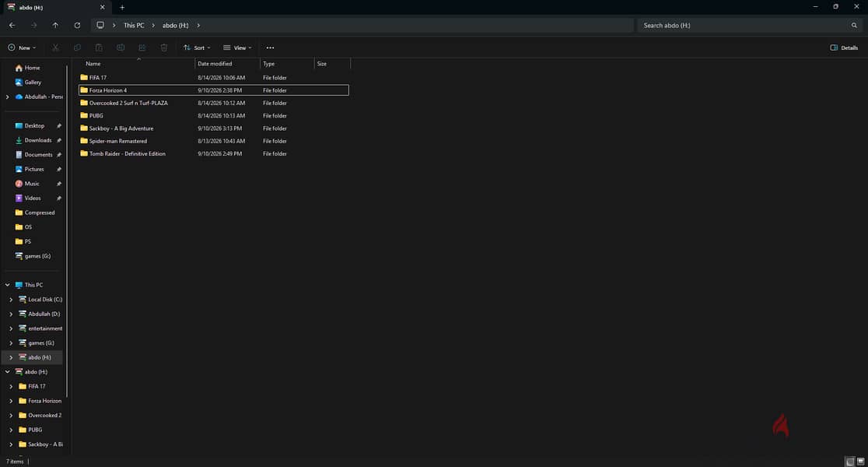868x467 pixels.
Task: Open the PS folder in sidebar
Action: (23, 241)
